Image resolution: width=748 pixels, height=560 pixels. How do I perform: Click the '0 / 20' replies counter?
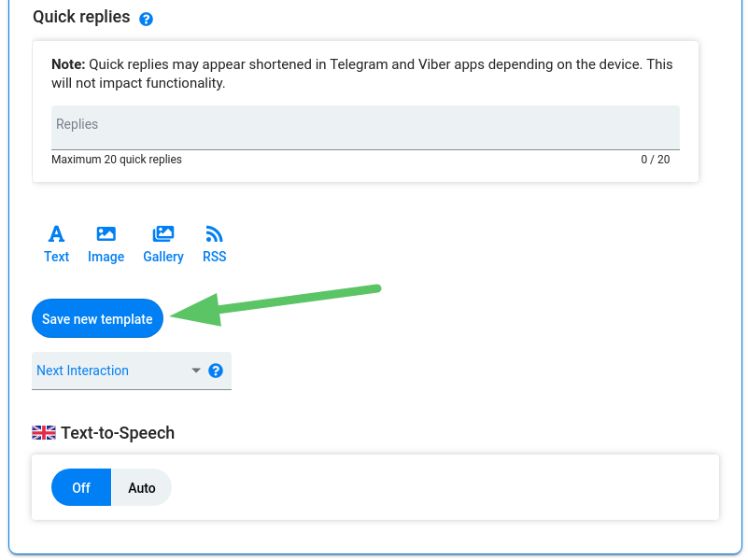coord(655,160)
